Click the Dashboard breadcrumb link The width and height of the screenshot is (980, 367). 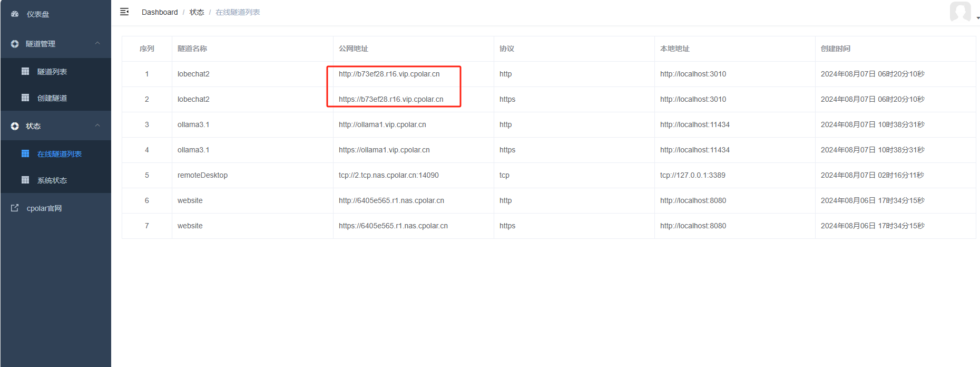[160, 12]
